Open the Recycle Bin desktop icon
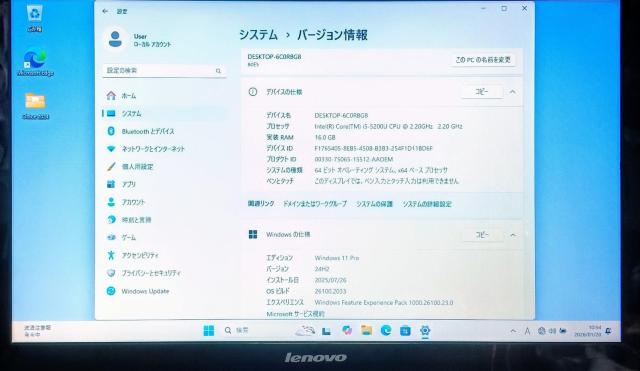The height and width of the screenshot is (371, 640). coord(35,18)
